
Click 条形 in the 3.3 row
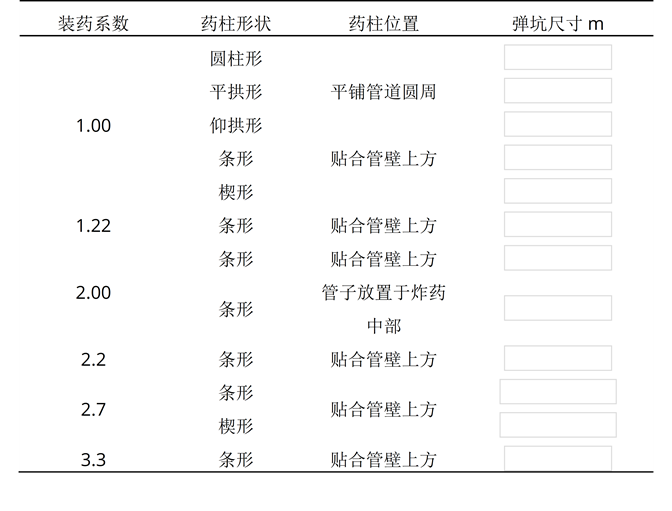pyautogui.click(x=236, y=460)
